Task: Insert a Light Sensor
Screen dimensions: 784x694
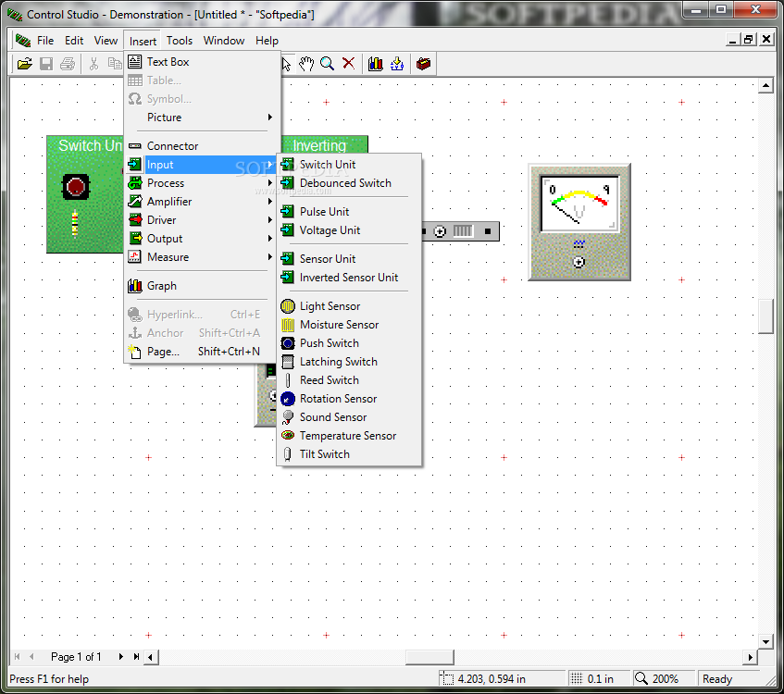Action: pyautogui.click(x=349, y=306)
